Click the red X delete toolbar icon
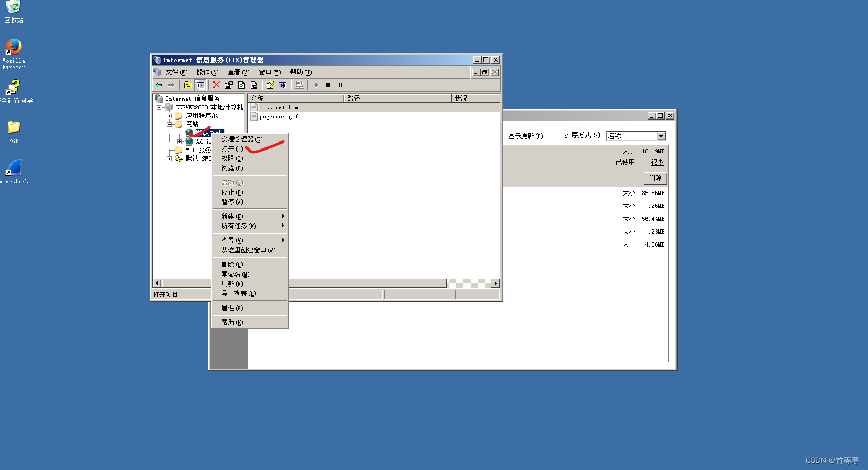The width and height of the screenshot is (868, 470). 216,85
